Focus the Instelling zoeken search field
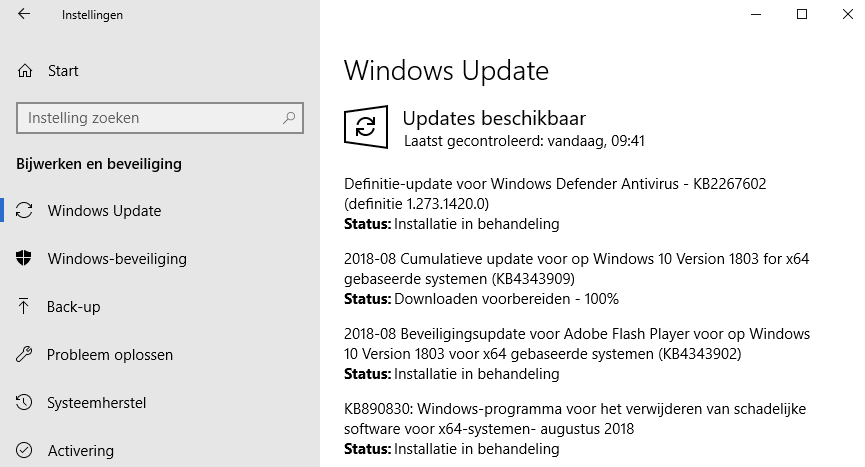The width and height of the screenshot is (865, 467). tap(150, 118)
